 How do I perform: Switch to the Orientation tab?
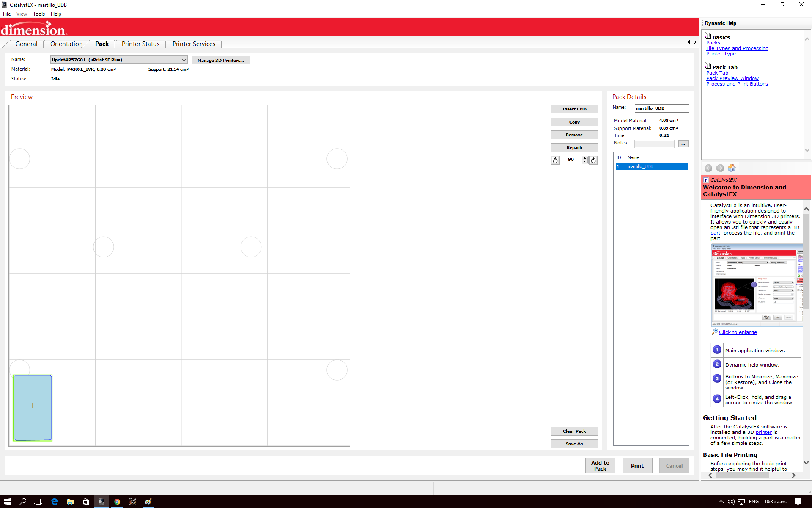pos(66,44)
